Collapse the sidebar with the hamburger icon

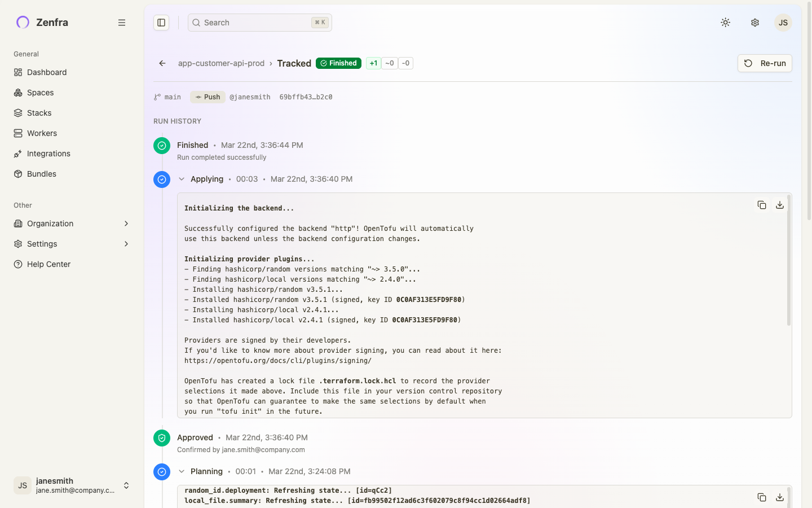coord(122,23)
